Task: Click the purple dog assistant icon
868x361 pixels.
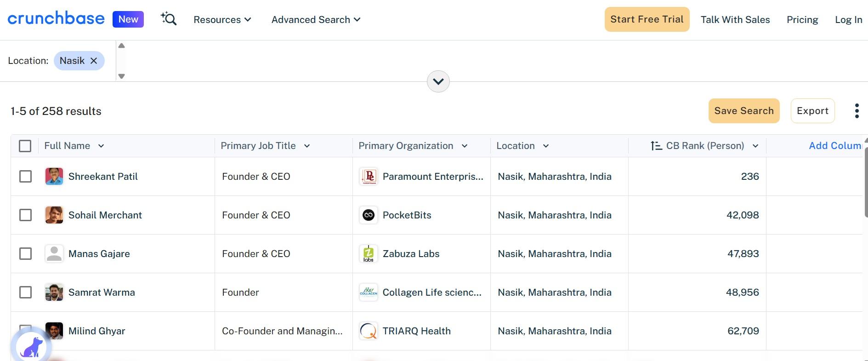Action: tap(31, 347)
